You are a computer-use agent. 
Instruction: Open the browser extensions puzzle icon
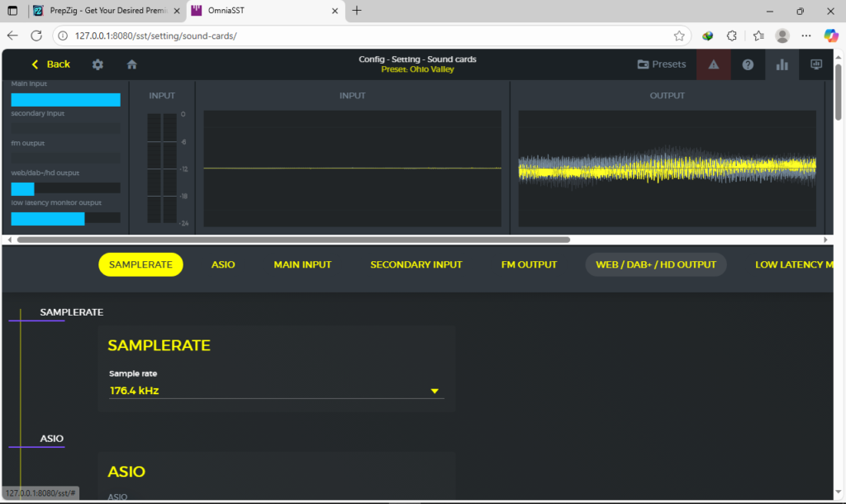[x=731, y=36]
